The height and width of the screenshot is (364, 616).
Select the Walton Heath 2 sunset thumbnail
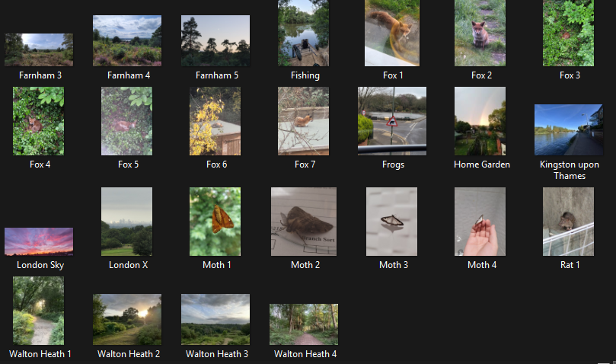[x=127, y=320]
